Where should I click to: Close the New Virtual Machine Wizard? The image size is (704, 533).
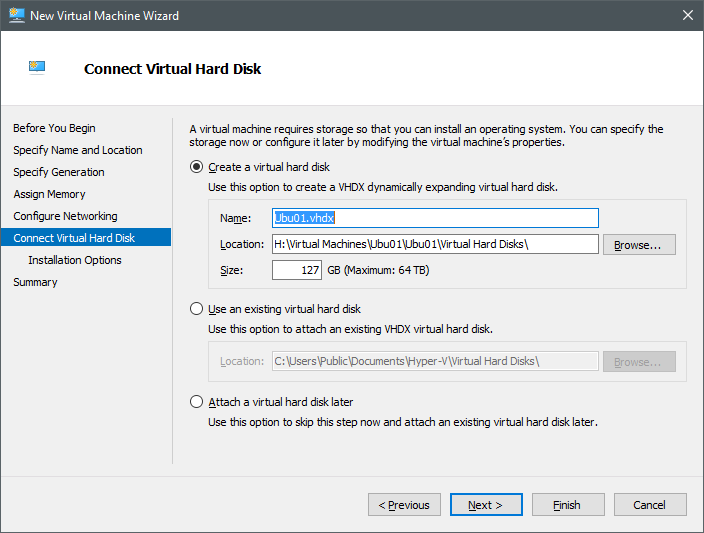(687, 15)
